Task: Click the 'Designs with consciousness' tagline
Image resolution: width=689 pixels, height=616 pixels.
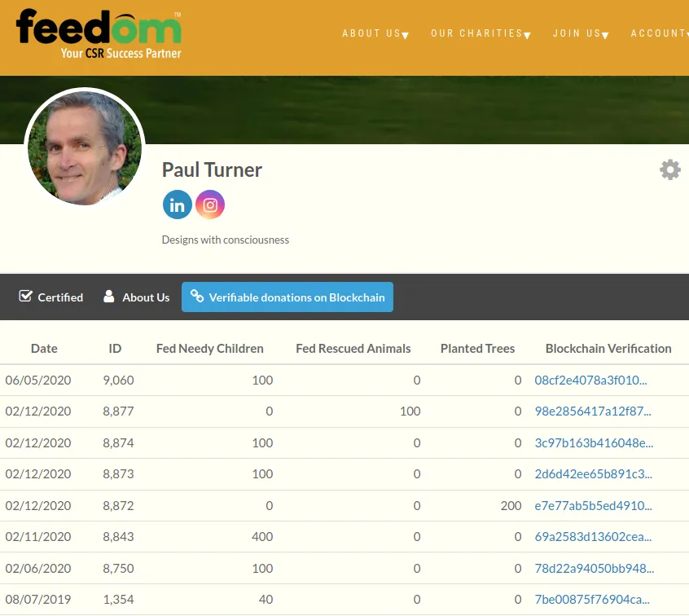Action: point(226,240)
